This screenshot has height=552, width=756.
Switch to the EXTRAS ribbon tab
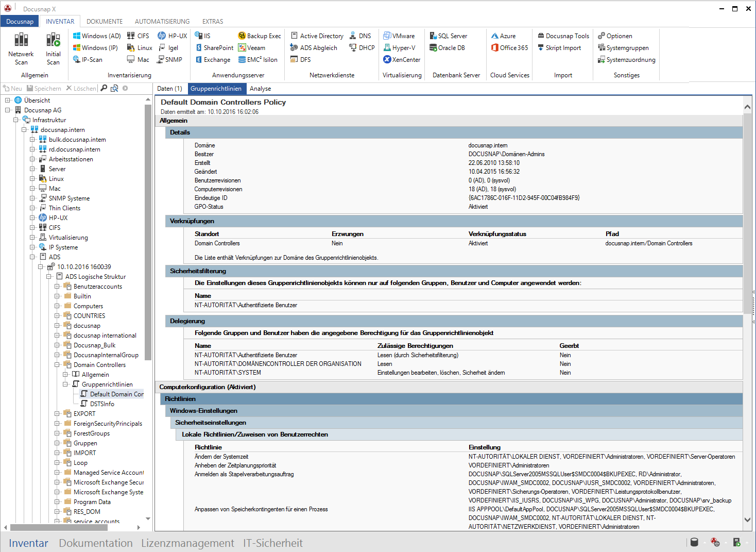(x=213, y=21)
